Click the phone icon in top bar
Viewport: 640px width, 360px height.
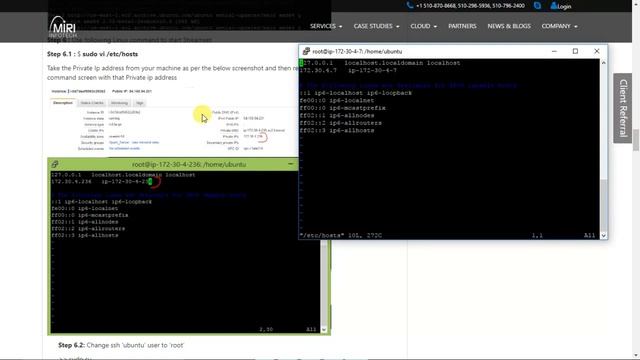[x=410, y=5]
